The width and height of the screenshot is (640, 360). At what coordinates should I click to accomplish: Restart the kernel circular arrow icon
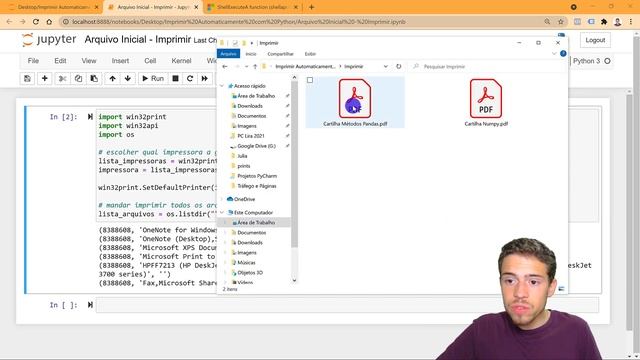(x=190, y=78)
